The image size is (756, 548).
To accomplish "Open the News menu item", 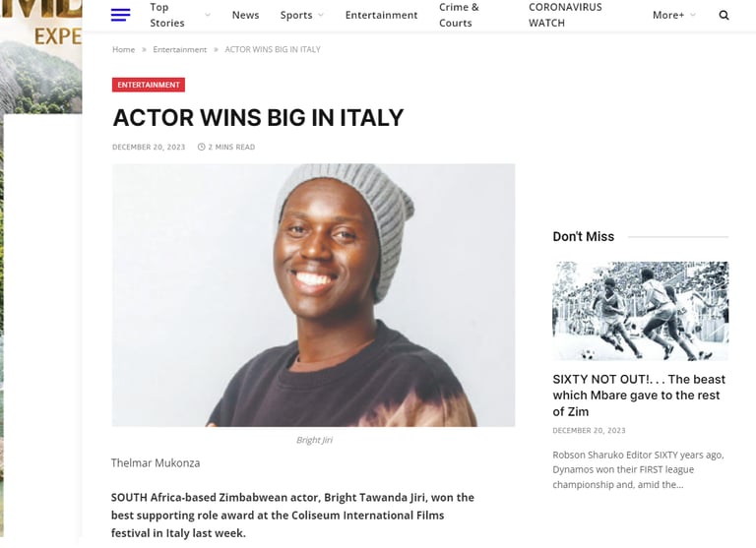I will pyautogui.click(x=245, y=15).
